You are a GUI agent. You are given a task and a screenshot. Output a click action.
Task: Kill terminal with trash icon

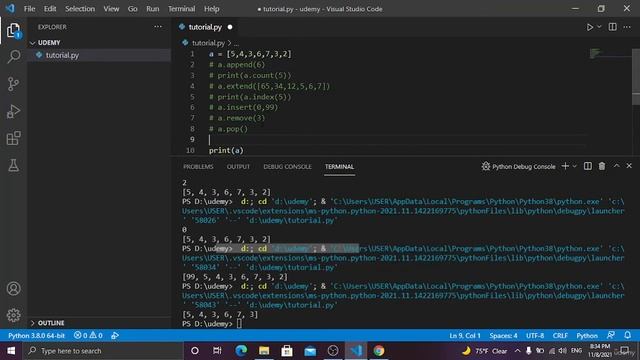click(602, 166)
